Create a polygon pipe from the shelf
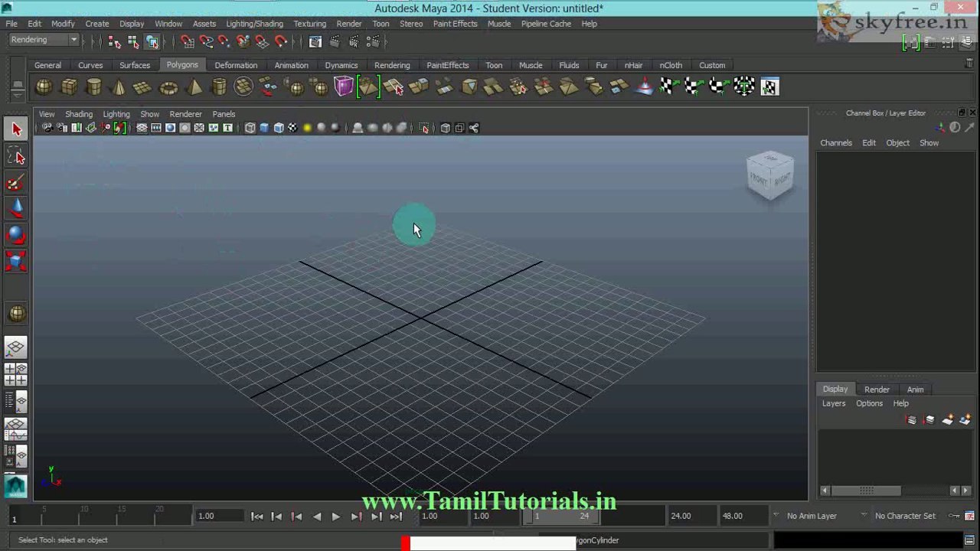 [219, 87]
